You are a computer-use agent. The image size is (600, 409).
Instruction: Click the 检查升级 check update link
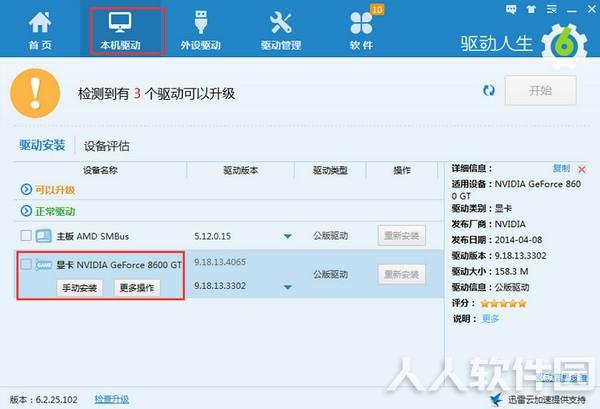112,399
